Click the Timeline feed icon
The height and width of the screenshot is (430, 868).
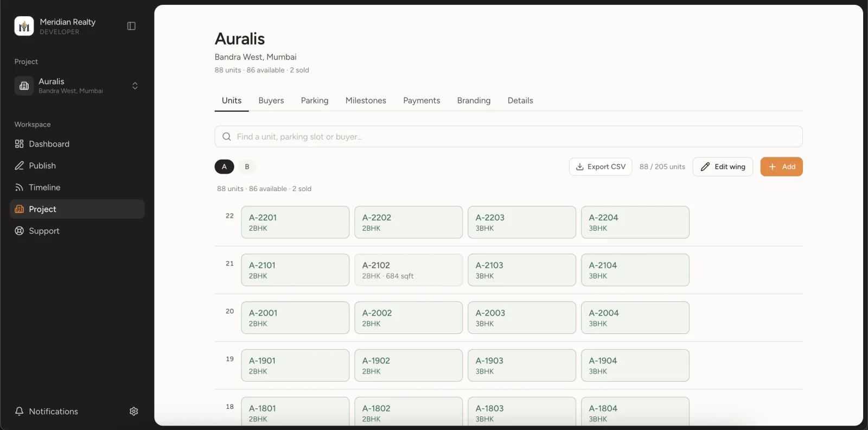click(20, 187)
